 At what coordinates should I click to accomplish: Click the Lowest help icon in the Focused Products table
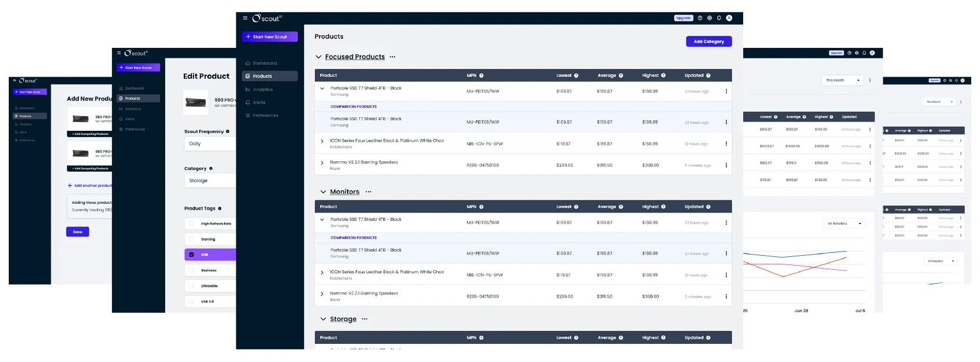(576, 75)
